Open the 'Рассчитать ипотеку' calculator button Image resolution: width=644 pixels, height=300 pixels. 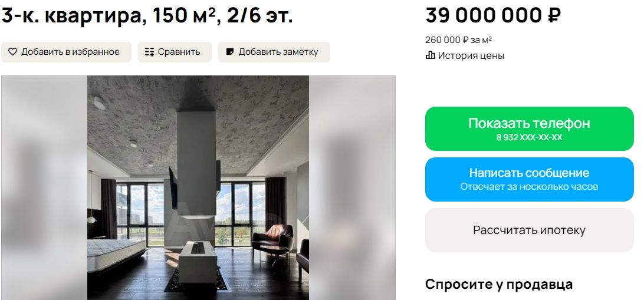point(529,230)
